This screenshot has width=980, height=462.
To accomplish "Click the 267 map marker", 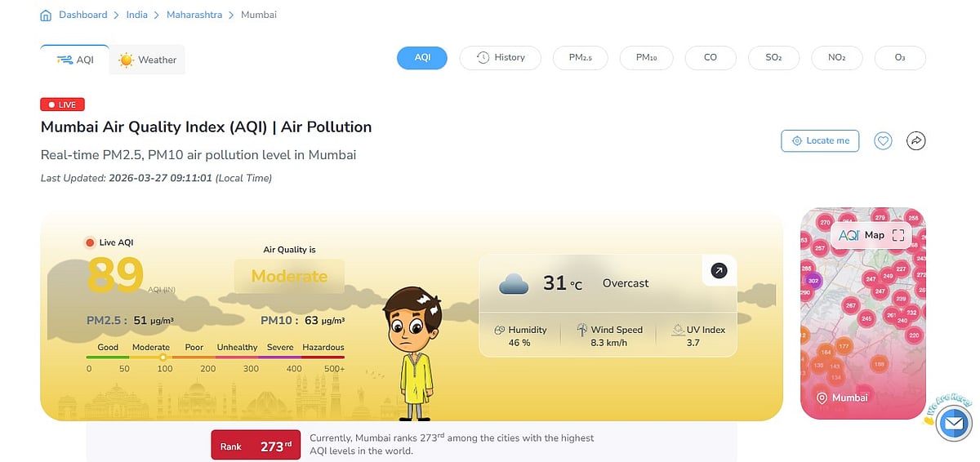I will click(850, 305).
